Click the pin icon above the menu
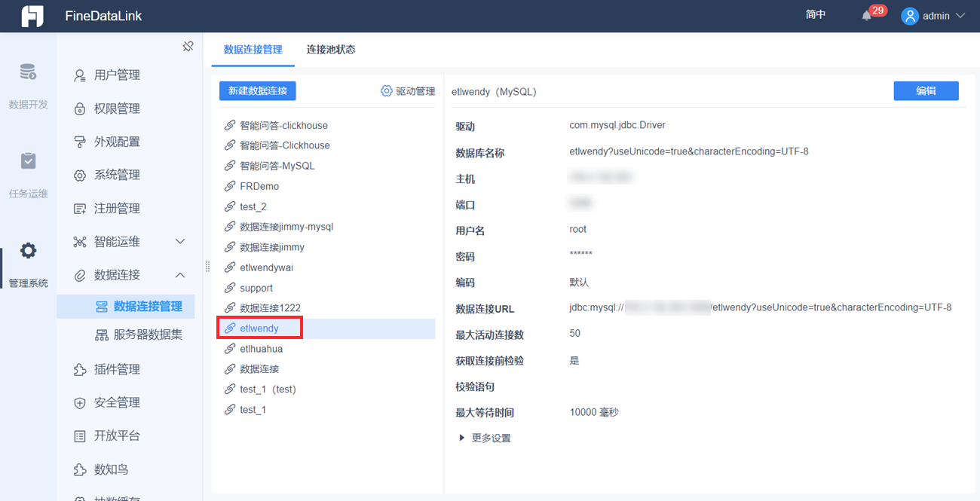The width and height of the screenshot is (980, 501). click(188, 46)
